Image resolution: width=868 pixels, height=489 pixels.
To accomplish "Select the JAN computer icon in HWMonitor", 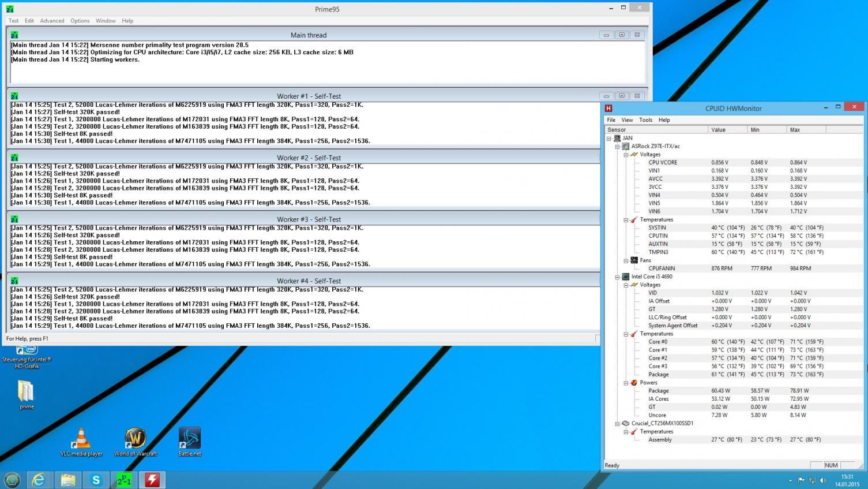I will click(617, 138).
